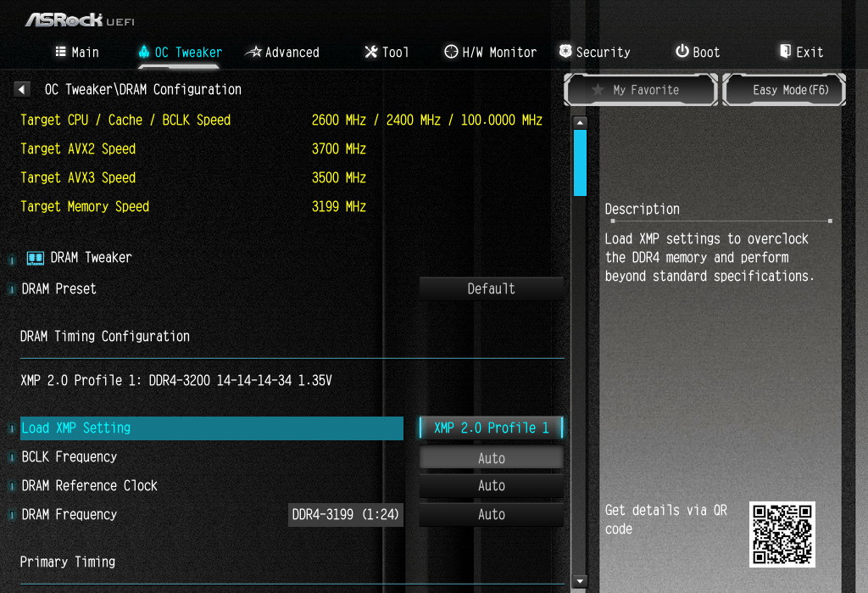Switch to Easy Mode (F6)
Image resolution: width=868 pixels, height=593 pixels.
[784, 90]
